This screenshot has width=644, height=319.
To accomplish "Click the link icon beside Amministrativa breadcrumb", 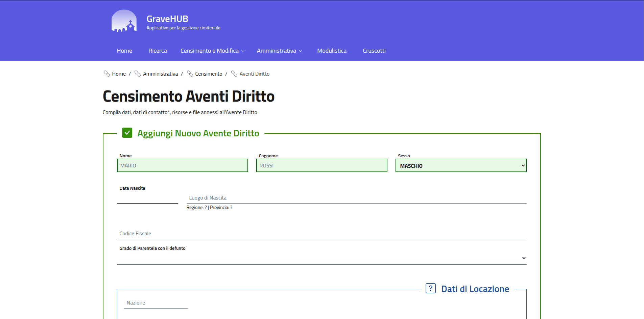I will (137, 74).
